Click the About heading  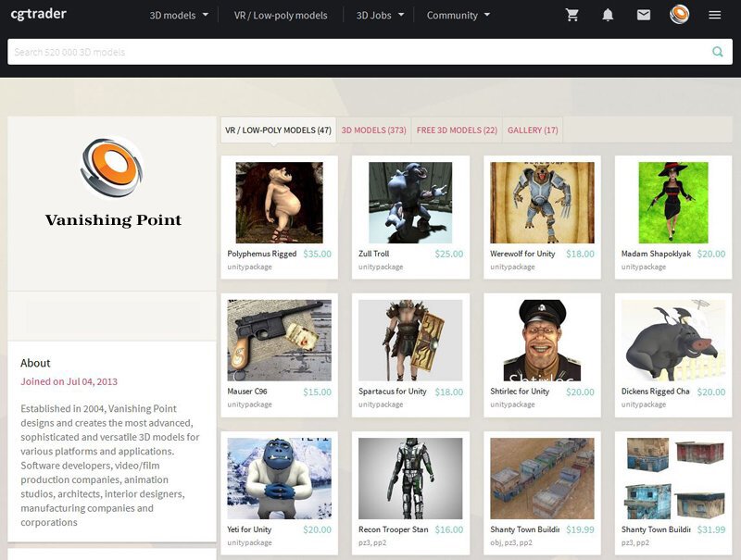tap(35, 363)
